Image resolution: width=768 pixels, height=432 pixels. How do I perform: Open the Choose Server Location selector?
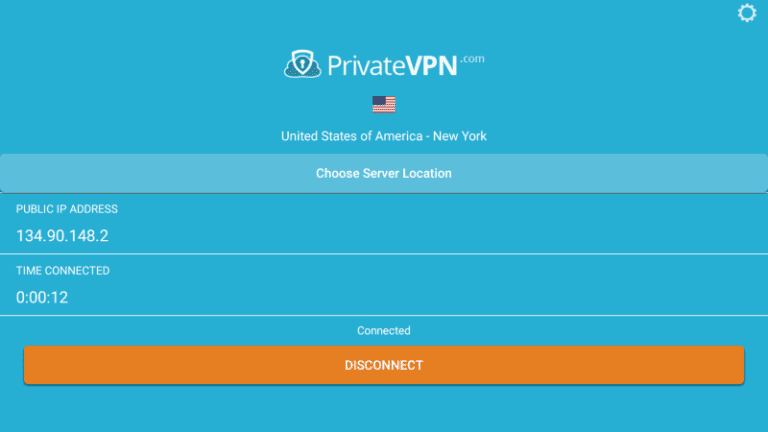point(384,173)
